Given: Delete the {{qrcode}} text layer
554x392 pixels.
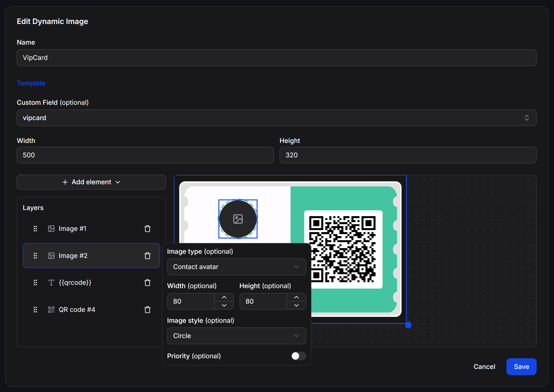Looking at the screenshot, I should (147, 283).
